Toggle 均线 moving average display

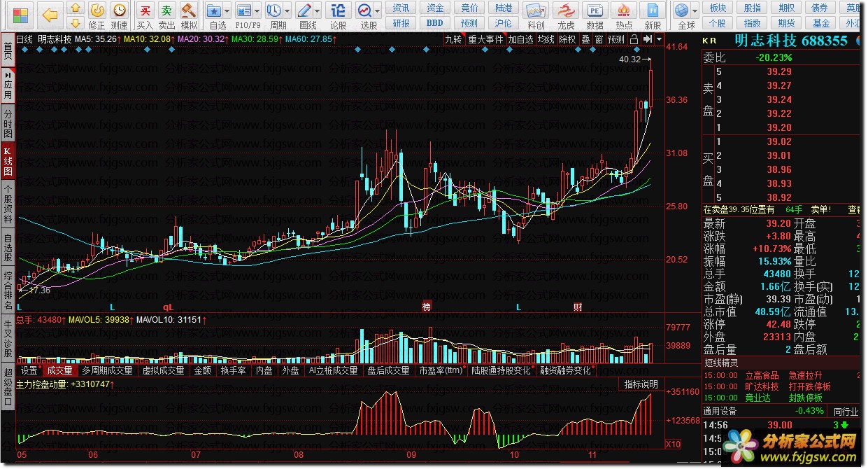(x=546, y=39)
